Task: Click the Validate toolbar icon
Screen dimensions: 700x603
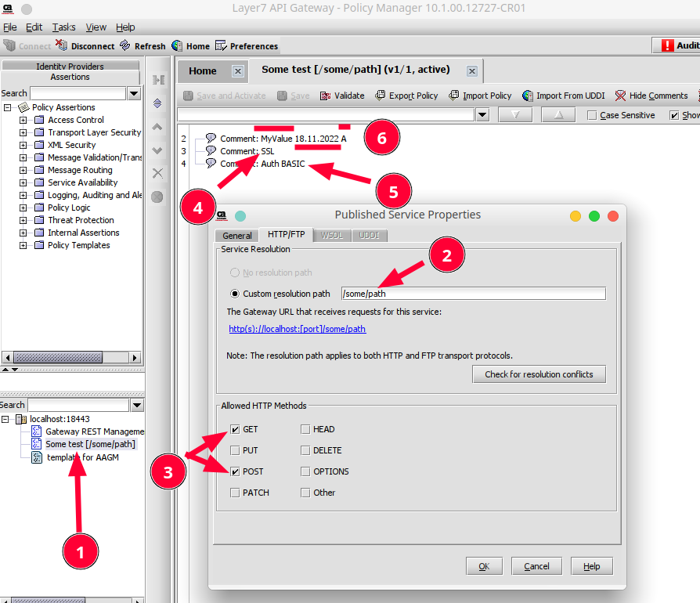Action: tap(326, 96)
